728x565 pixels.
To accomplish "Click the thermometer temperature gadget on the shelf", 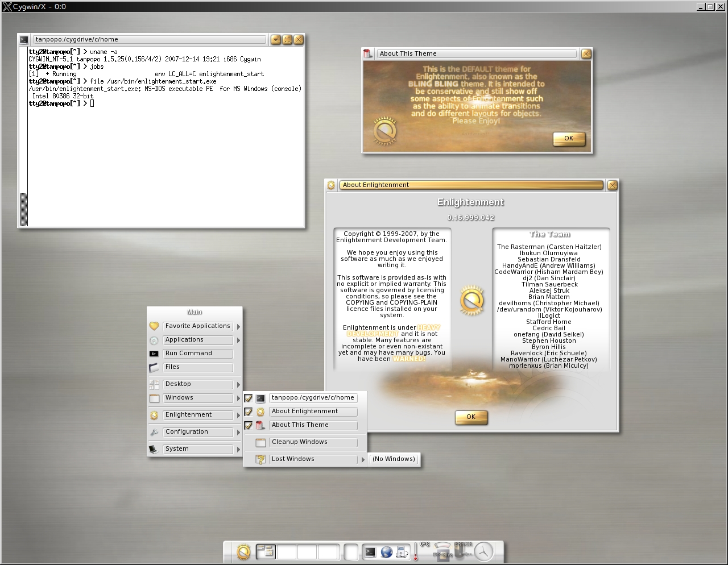I will [x=416, y=552].
